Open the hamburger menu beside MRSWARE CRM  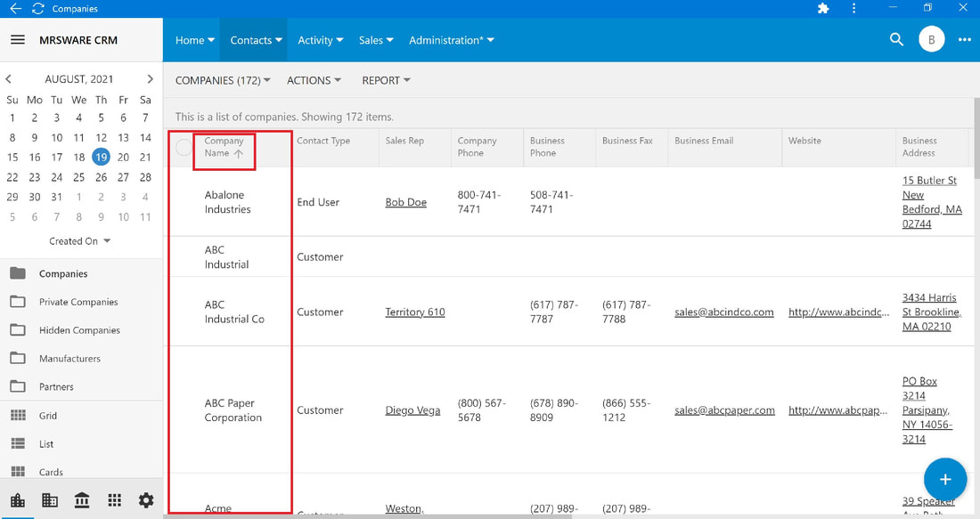[18, 40]
